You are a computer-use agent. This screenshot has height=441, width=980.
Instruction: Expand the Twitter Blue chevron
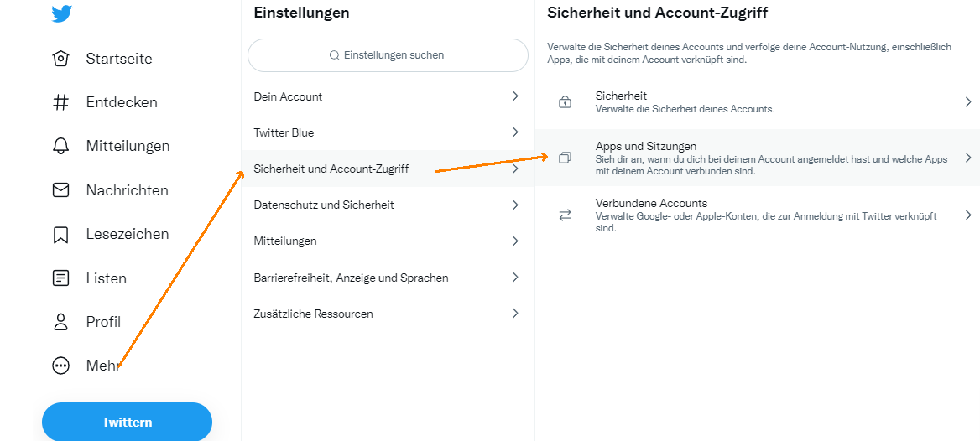pos(515,132)
